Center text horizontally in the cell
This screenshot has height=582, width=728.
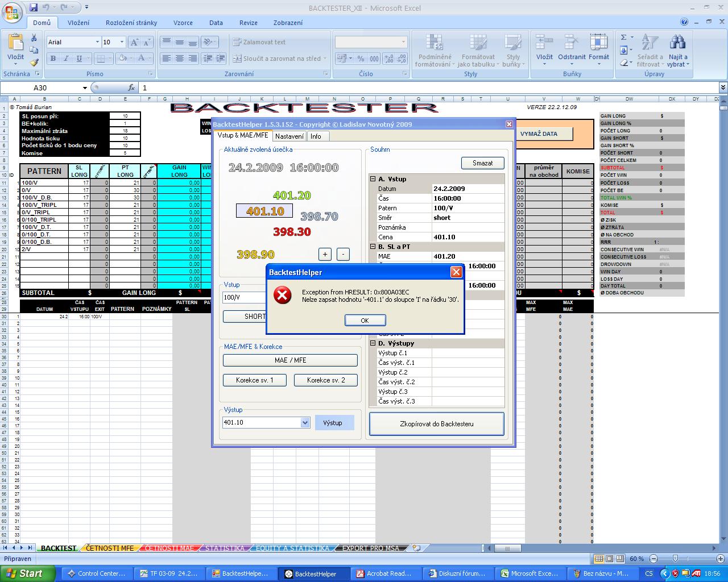coord(180,58)
